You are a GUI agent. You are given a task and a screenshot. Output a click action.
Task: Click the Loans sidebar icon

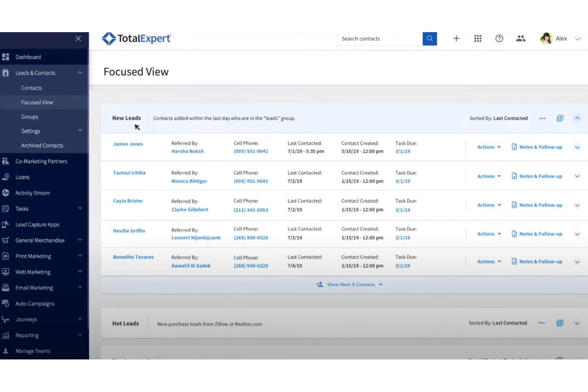point(6,177)
